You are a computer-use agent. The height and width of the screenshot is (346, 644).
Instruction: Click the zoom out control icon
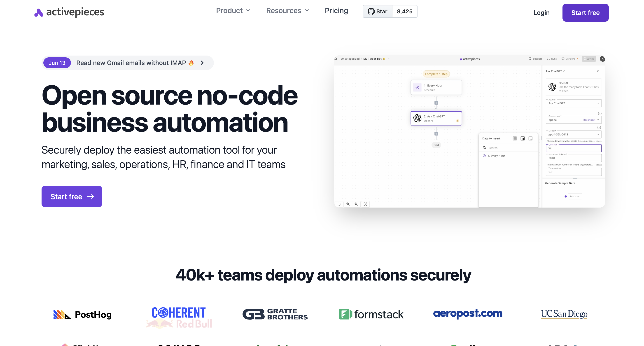click(348, 204)
